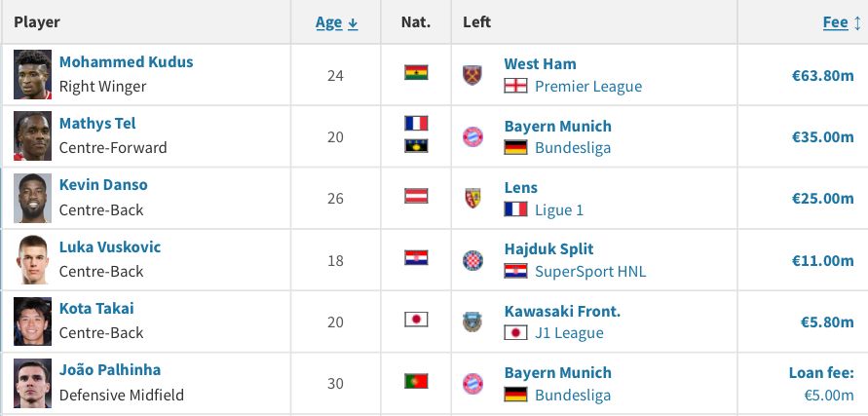
Task: Open Mohammed Kudus player profile
Action: (x=127, y=61)
